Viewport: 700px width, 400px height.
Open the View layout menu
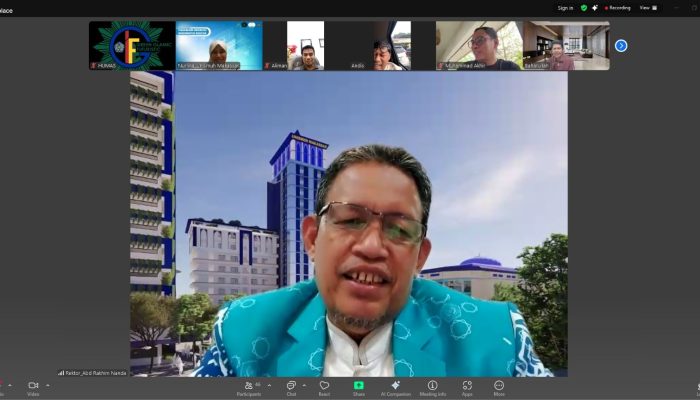(648, 8)
